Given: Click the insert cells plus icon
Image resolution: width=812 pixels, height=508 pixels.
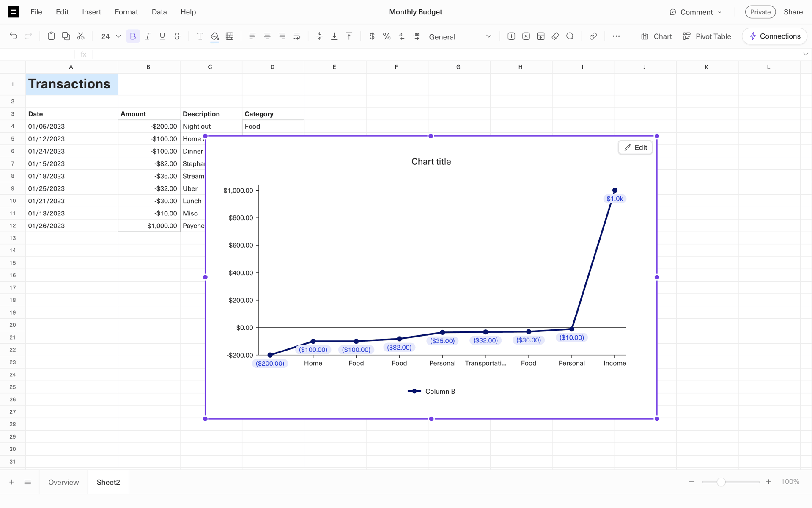Looking at the screenshot, I should [511, 36].
